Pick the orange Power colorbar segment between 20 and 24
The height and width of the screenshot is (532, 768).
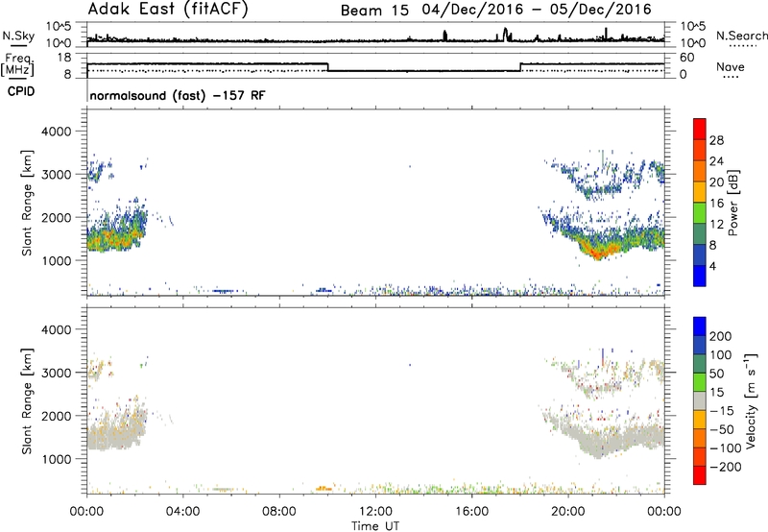click(700, 171)
